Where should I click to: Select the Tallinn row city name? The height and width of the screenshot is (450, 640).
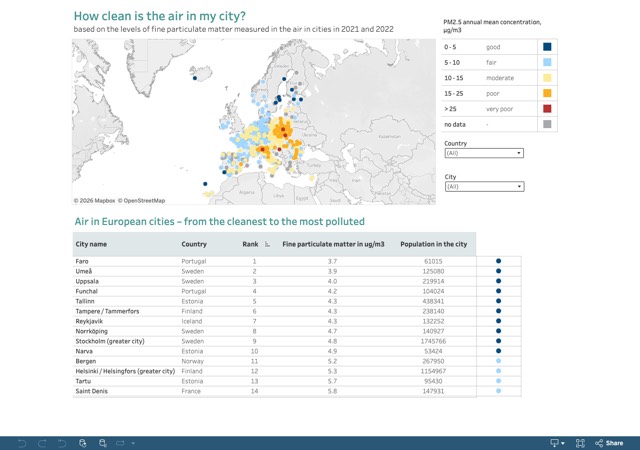85,301
